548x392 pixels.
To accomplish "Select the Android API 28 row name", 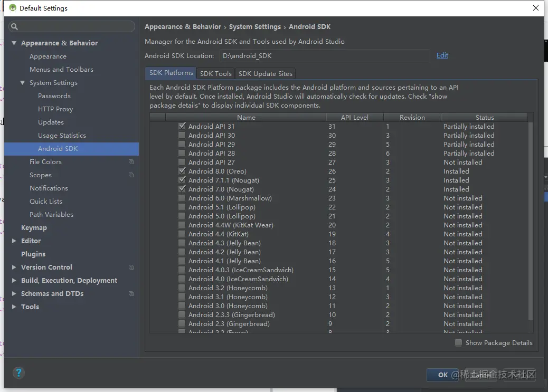I will pyautogui.click(x=212, y=154).
